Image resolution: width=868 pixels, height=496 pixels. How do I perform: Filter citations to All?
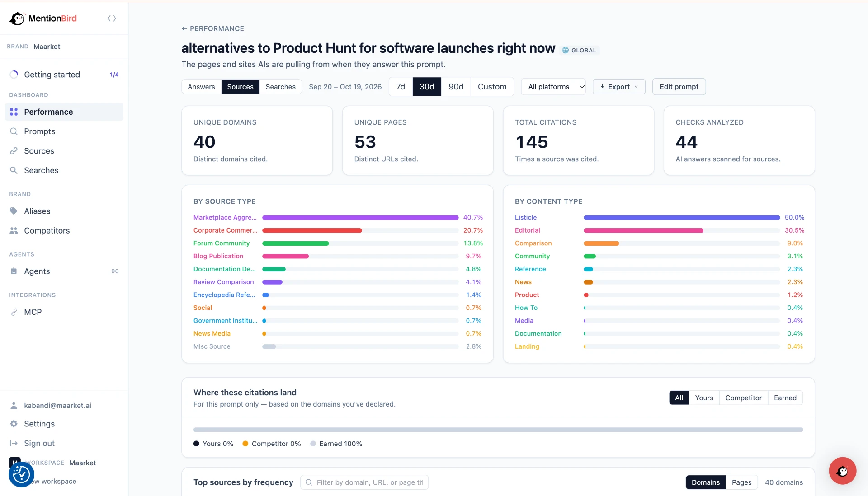pos(679,398)
